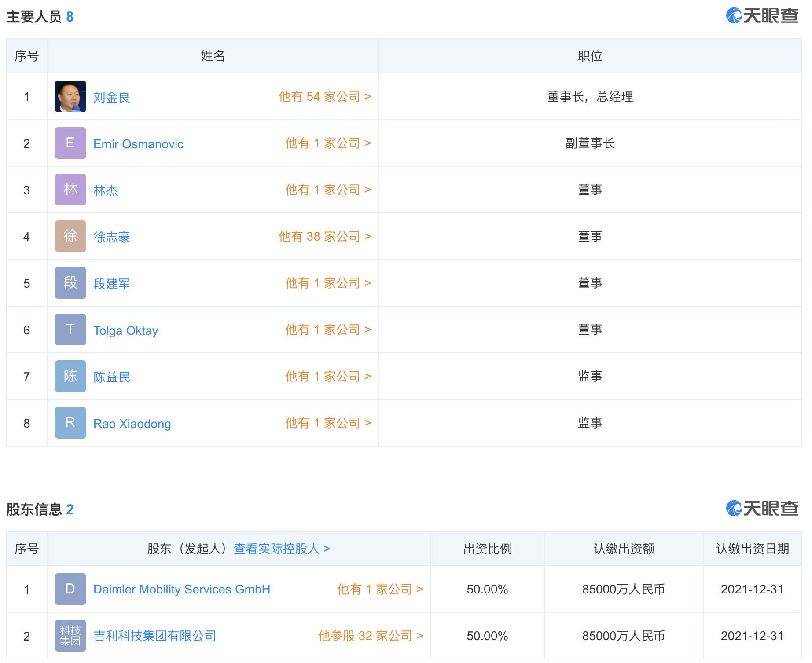
Task: Open 吉利科技集团有限公司 company page
Action: point(154,636)
